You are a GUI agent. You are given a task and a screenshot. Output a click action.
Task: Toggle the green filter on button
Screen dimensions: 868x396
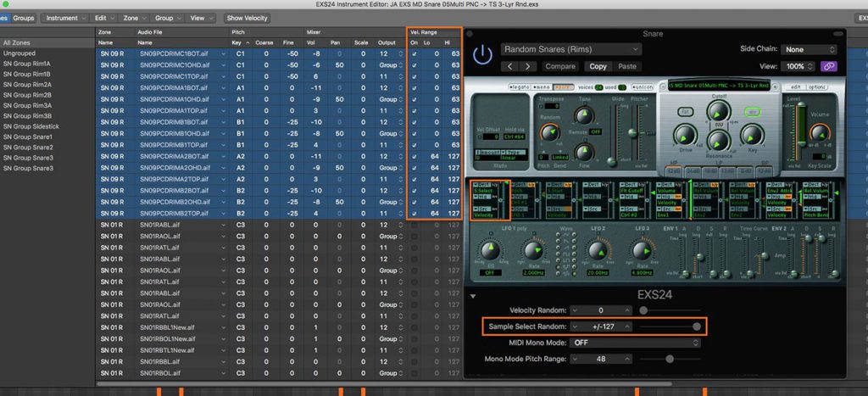pyautogui.click(x=753, y=111)
